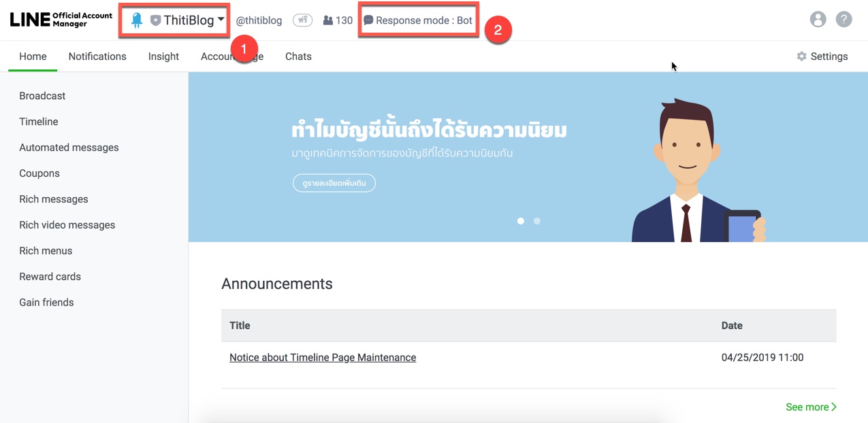
Task: Select Rich menus in the sidebar
Action: click(x=46, y=251)
